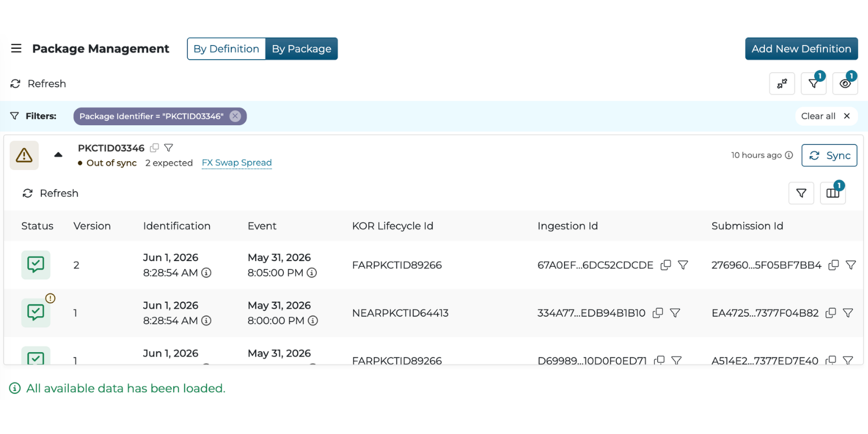Sort by Identification column header

pyautogui.click(x=177, y=226)
